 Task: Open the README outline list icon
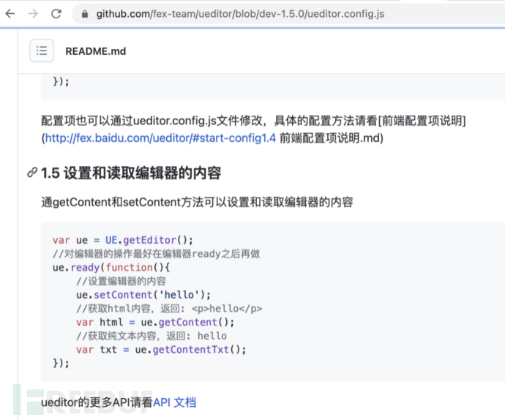[x=42, y=50]
